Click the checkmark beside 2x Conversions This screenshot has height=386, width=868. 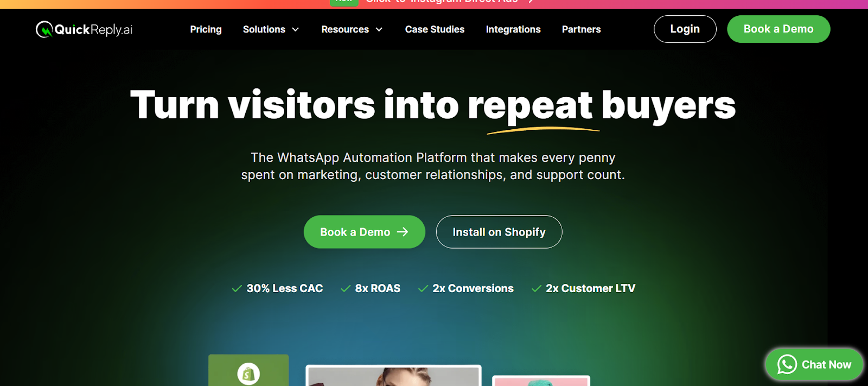[x=423, y=289]
